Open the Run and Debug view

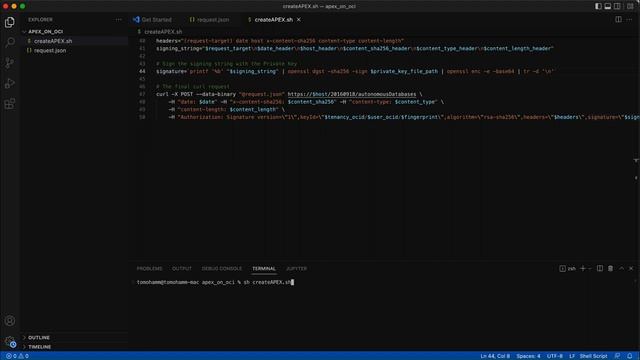pyautogui.click(x=10, y=83)
